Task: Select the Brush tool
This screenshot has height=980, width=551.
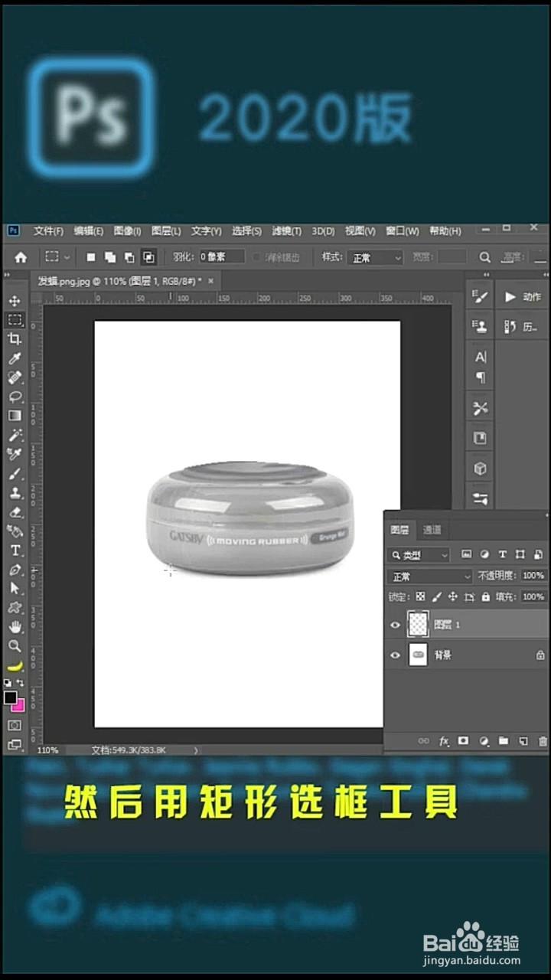Action: [x=15, y=473]
